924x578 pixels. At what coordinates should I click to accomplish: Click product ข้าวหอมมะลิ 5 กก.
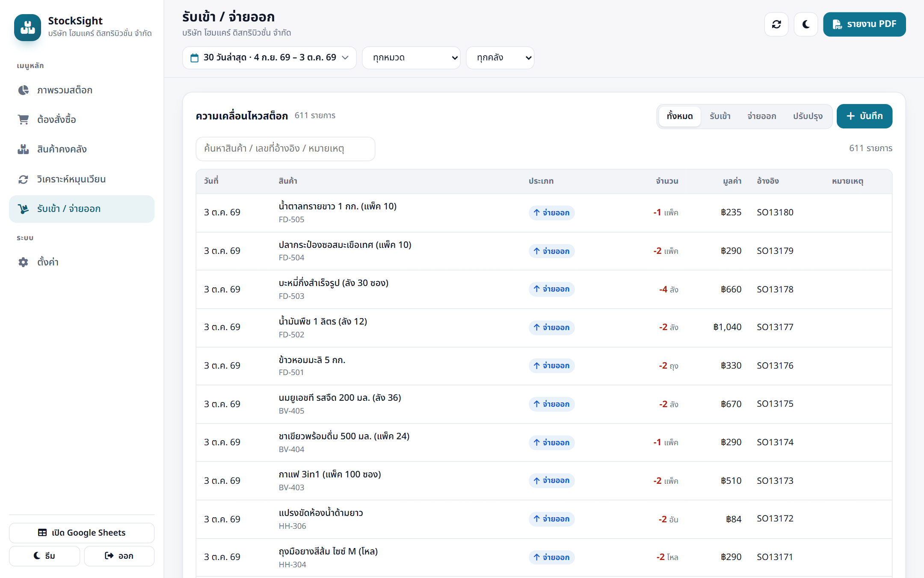point(312,360)
